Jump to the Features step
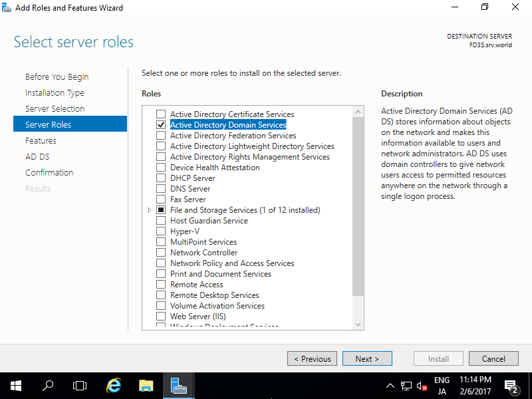The image size is (532, 399). (41, 140)
